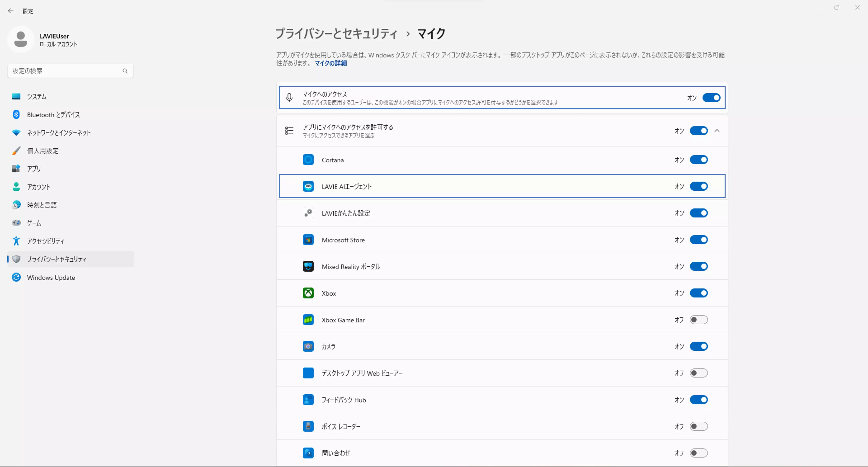
Task: Click the アカウント person icon
Action: pyautogui.click(x=16, y=187)
